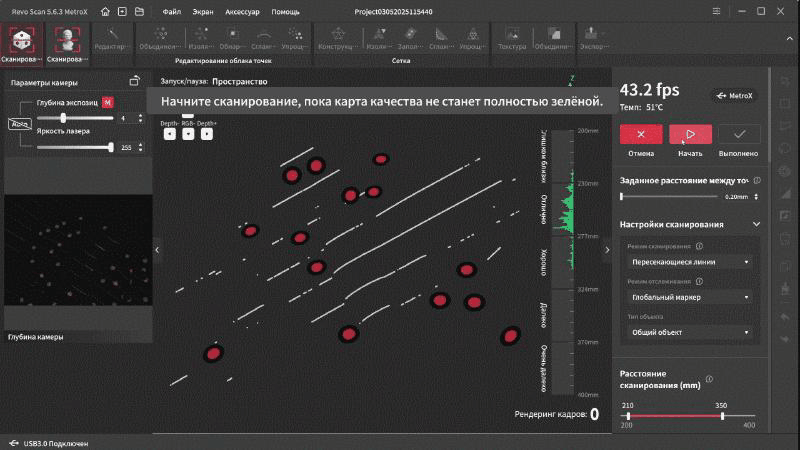Open the Файл menu

(x=171, y=11)
